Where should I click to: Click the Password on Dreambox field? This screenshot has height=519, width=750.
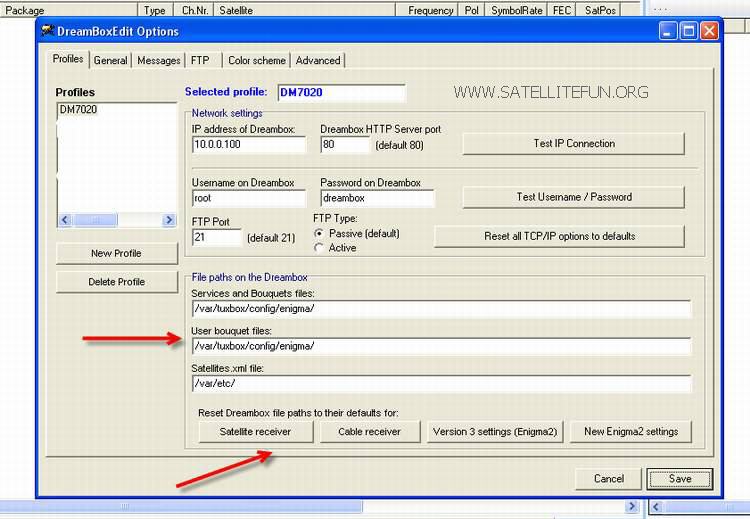click(377, 198)
